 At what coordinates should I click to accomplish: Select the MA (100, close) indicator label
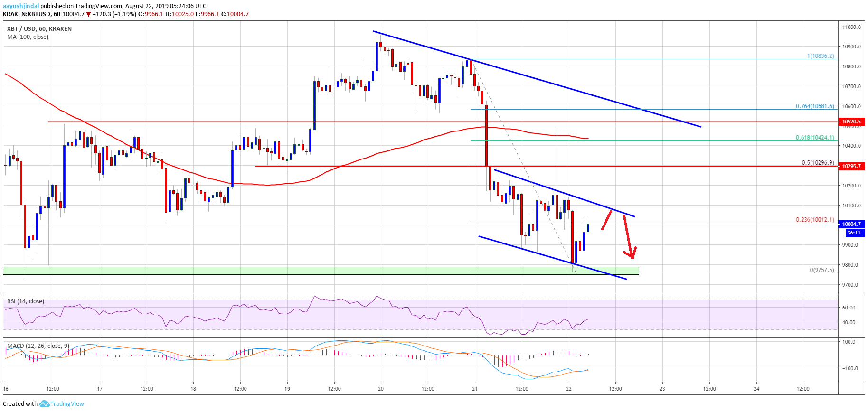pyautogui.click(x=28, y=37)
